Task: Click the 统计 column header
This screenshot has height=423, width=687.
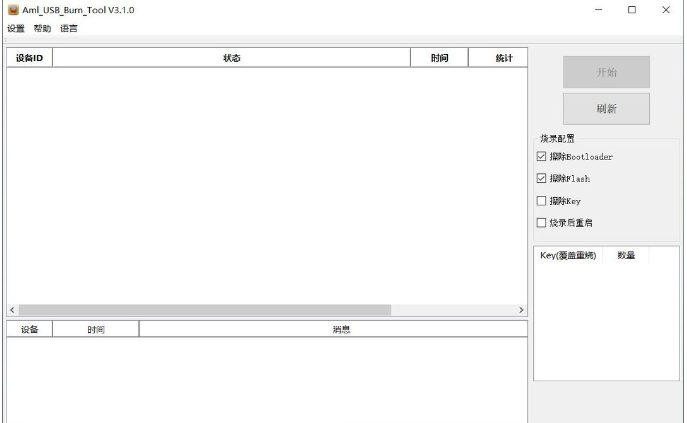Action: pos(498,58)
